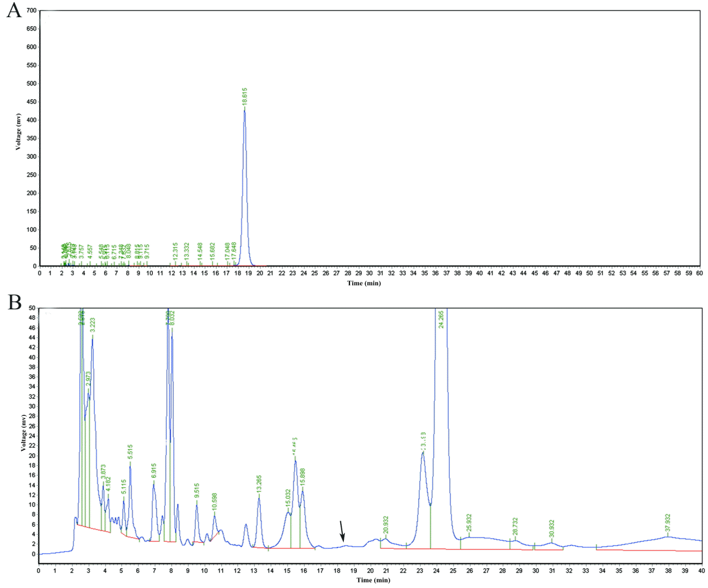Click the 4.557 peak label
The width and height of the screenshot is (708, 588).
pyautogui.click(x=90, y=253)
